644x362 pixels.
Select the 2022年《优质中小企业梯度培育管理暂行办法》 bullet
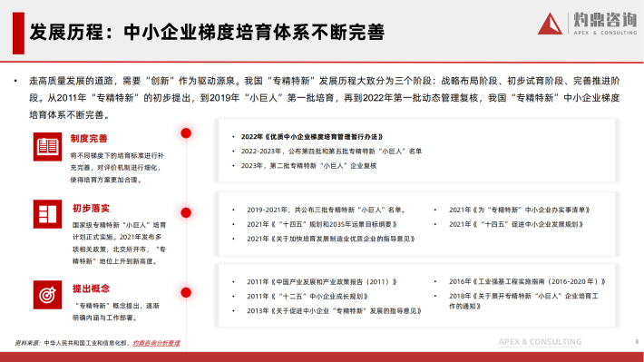(312, 137)
